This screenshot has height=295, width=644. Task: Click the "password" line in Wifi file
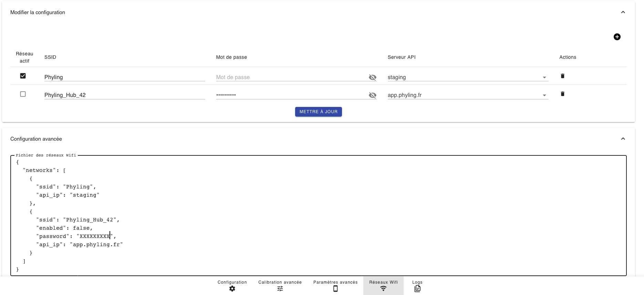(x=76, y=236)
